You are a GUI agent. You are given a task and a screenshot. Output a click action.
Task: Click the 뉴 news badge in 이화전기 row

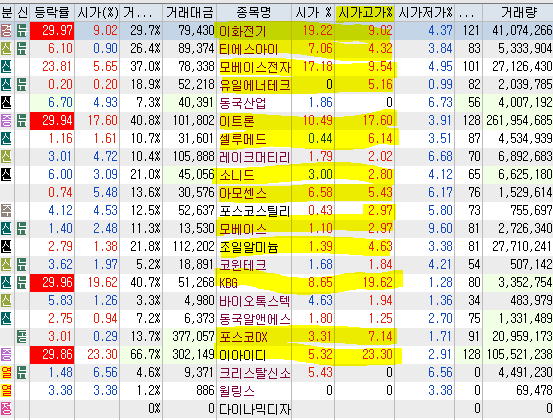22,31
